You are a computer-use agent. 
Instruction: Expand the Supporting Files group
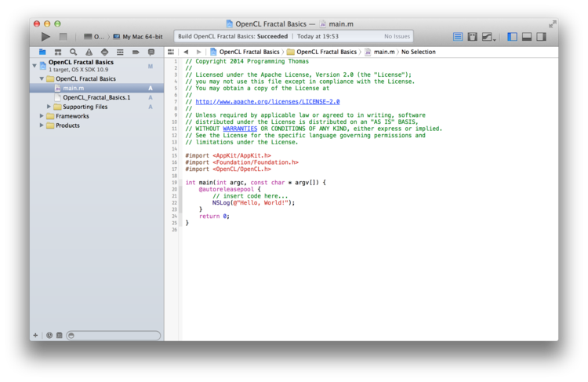tap(49, 107)
